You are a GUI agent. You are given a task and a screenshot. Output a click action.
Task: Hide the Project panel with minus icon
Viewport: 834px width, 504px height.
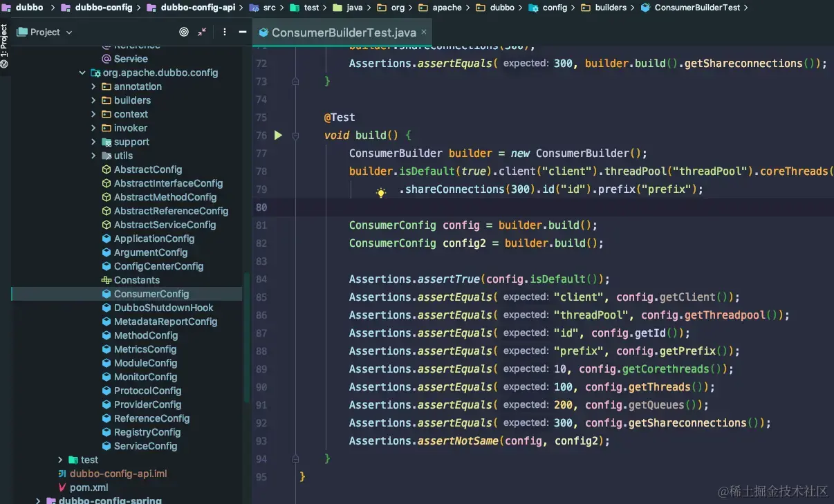(x=243, y=32)
